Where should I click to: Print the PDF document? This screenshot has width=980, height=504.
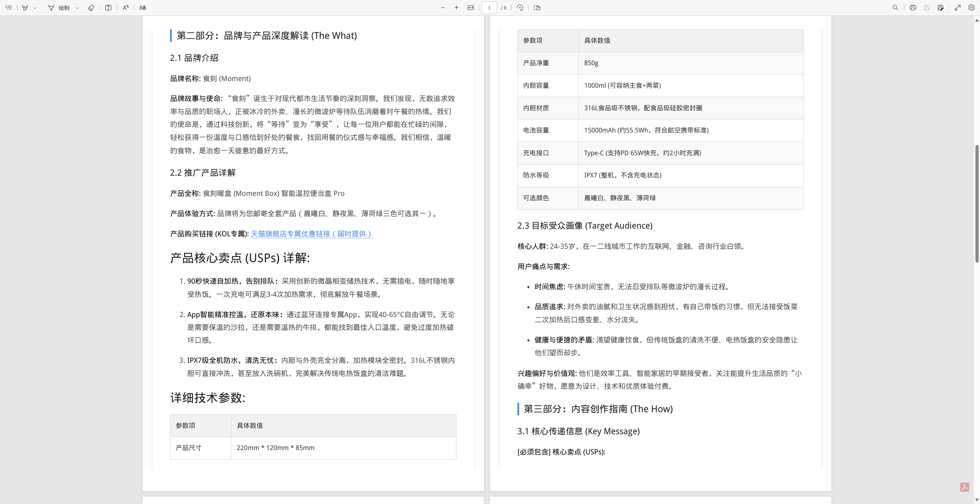point(913,8)
